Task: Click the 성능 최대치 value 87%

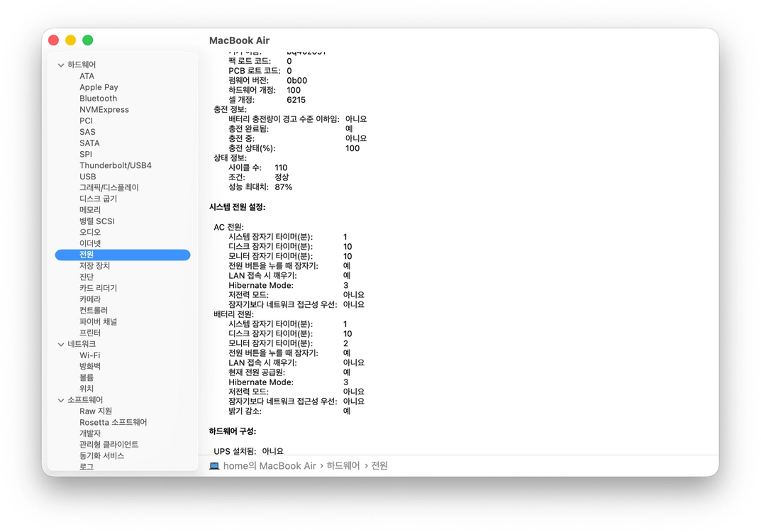Action: pos(284,187)
